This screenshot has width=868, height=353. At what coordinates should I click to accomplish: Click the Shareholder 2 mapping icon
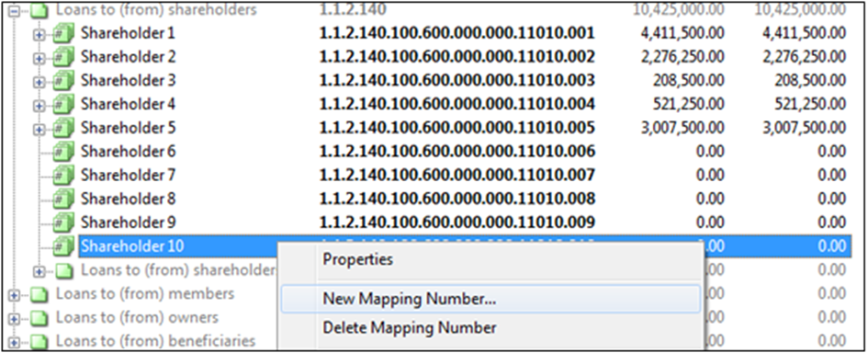coord(63,58)
